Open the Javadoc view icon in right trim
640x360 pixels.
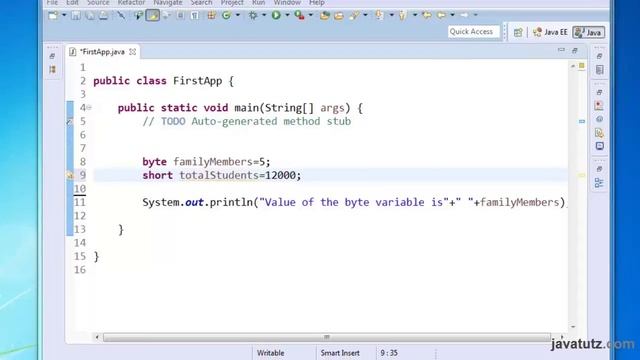pos(599,119)
